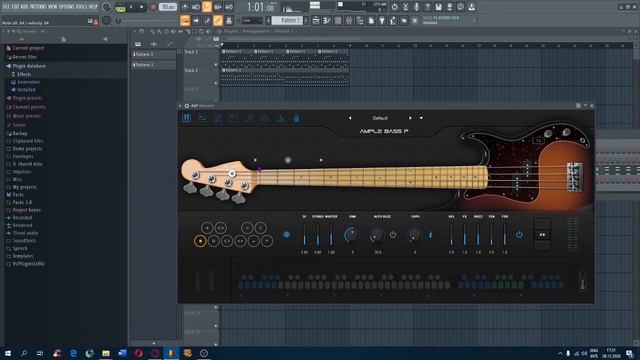Select next preset arrow right of Default
Screen dimensions: 640x360
pyautogui.click(x=410, y=118)
